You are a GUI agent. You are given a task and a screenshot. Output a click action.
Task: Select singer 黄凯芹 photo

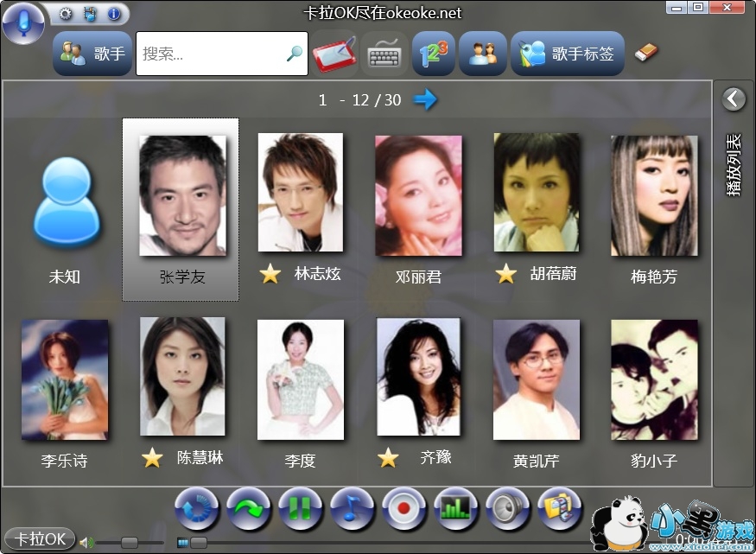pyautogui.click(x=537, y=379)
